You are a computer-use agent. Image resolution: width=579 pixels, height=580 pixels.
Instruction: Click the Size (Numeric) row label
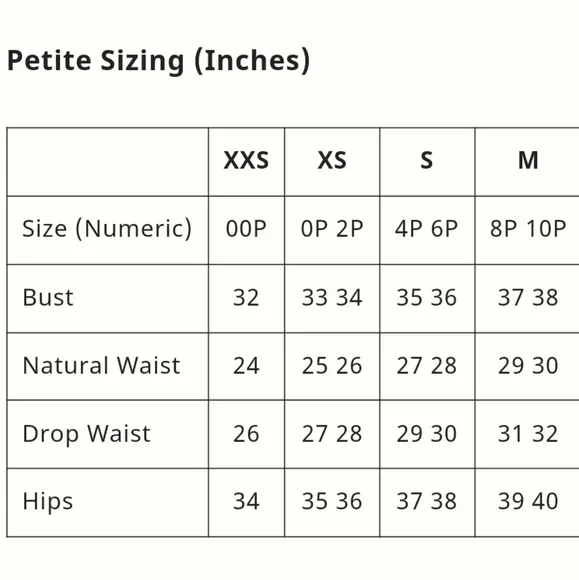tap(107, 229)
